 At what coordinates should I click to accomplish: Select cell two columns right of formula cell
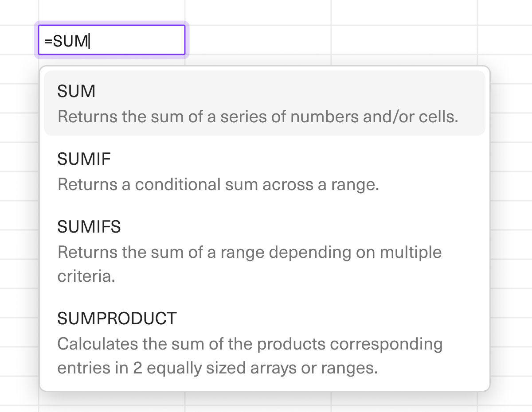click(404, 40)
